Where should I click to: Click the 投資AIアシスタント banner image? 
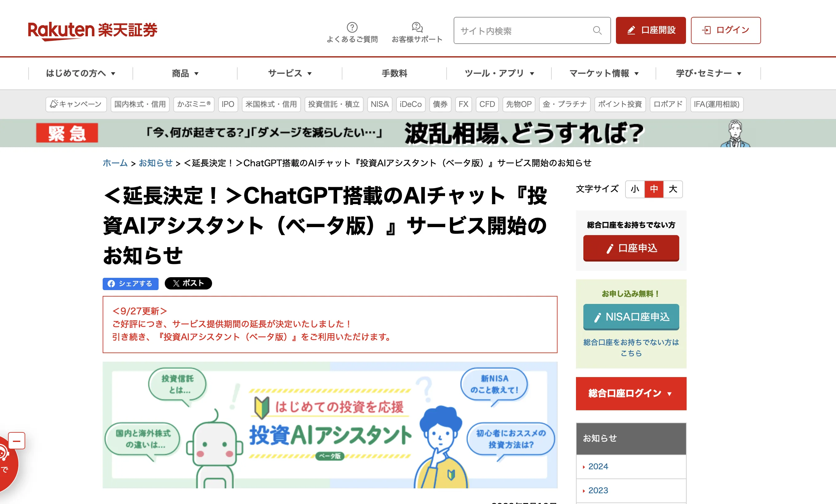pyautogui.click(x=330, y=425)
